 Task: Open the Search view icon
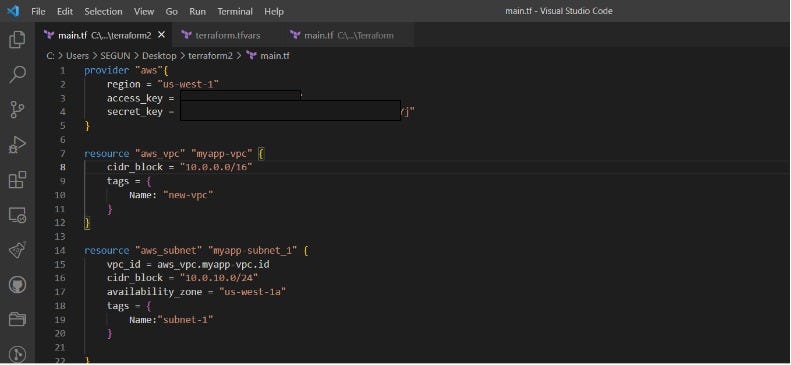17,74
